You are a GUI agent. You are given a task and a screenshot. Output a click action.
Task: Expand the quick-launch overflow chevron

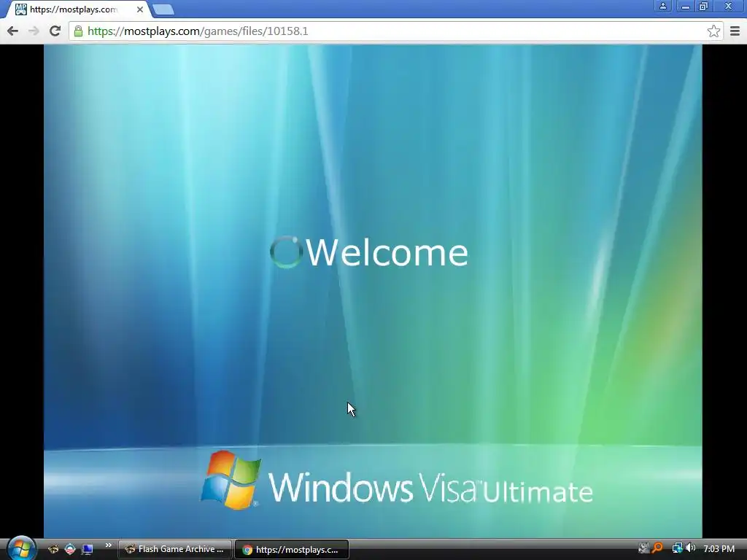(109, 545)
